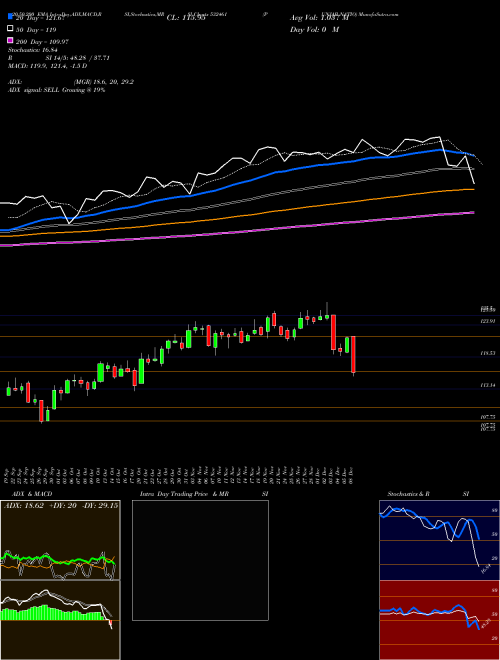Select the 'MACD: 119.9, 121.4, -1.5 D' line
The image size is (500, 660).
coord(48,66)
